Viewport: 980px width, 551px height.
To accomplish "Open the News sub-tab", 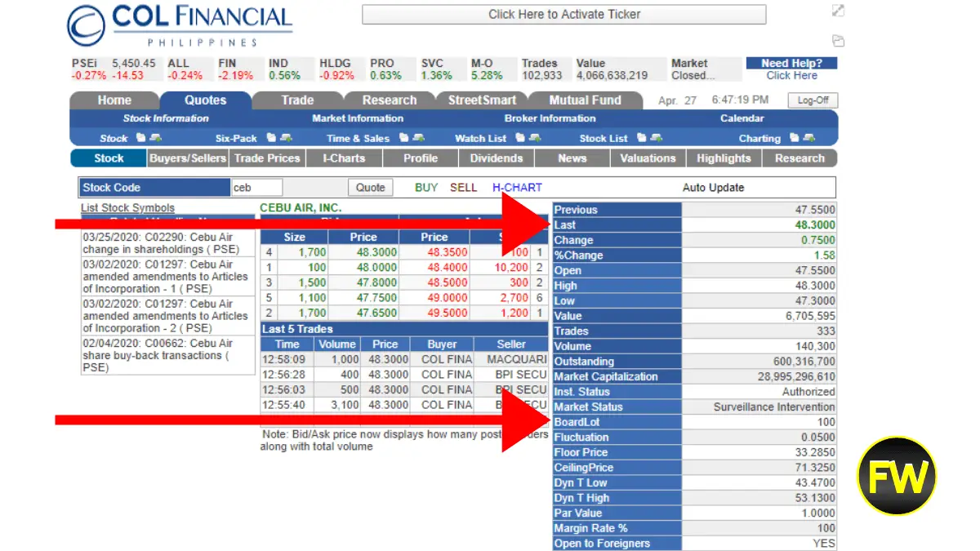I will (572, 158).
